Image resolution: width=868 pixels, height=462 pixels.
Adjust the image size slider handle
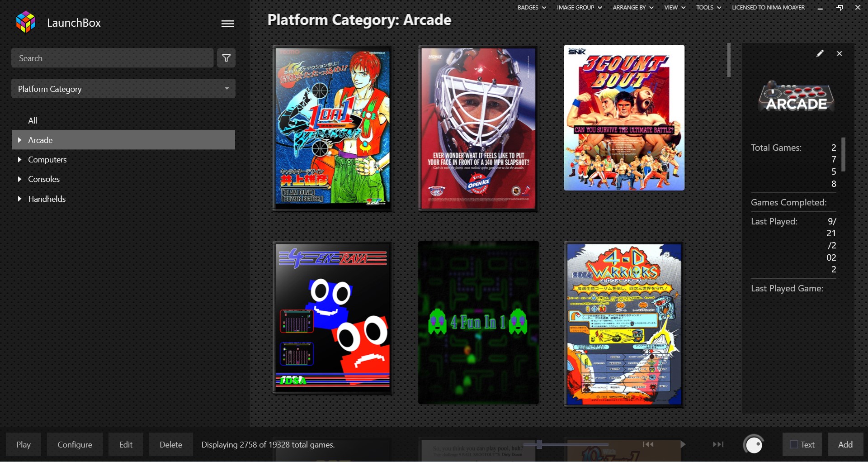tap(539, 444)
